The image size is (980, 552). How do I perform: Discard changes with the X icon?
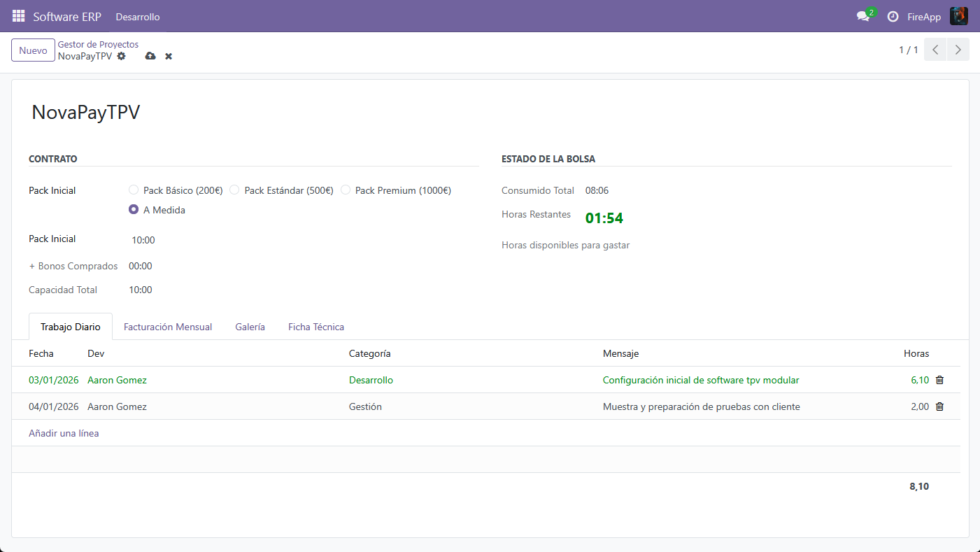169,56
